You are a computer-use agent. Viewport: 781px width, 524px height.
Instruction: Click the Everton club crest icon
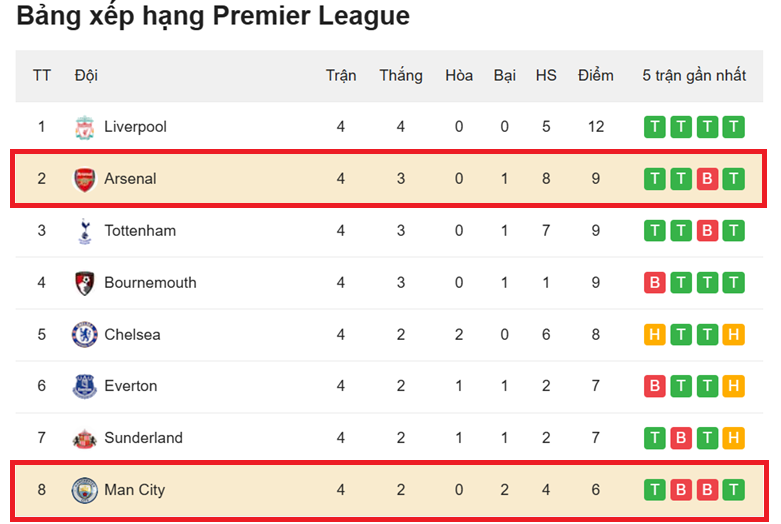84,386
